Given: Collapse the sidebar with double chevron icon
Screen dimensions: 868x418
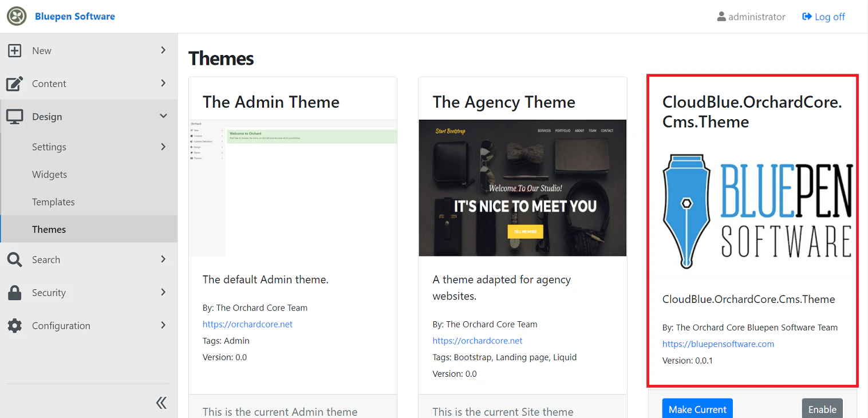Looking at the screenshot, I should (x=161, y=403).
